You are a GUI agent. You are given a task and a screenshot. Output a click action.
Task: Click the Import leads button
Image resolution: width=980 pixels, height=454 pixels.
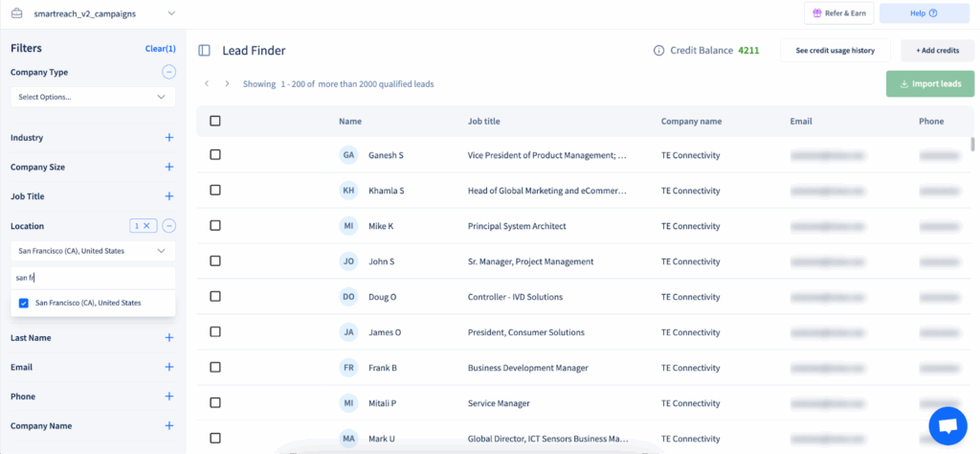pos(930,84)
